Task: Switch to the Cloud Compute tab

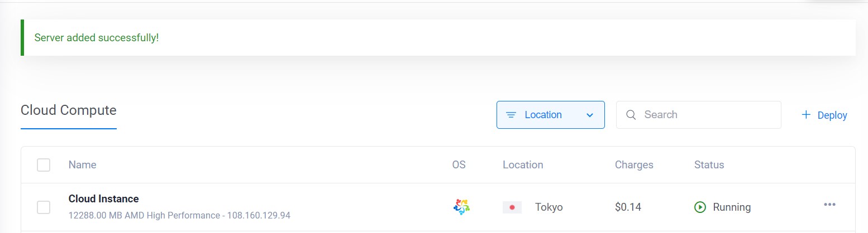Action: [x=69, y=110]
